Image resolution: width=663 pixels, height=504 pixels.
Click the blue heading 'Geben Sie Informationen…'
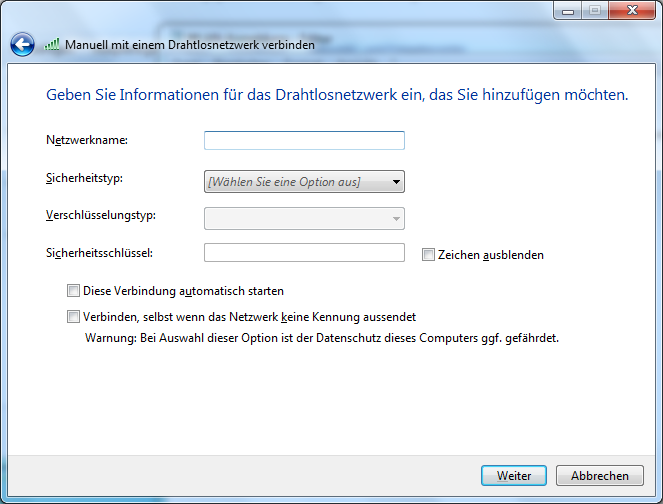coord(337,96)
